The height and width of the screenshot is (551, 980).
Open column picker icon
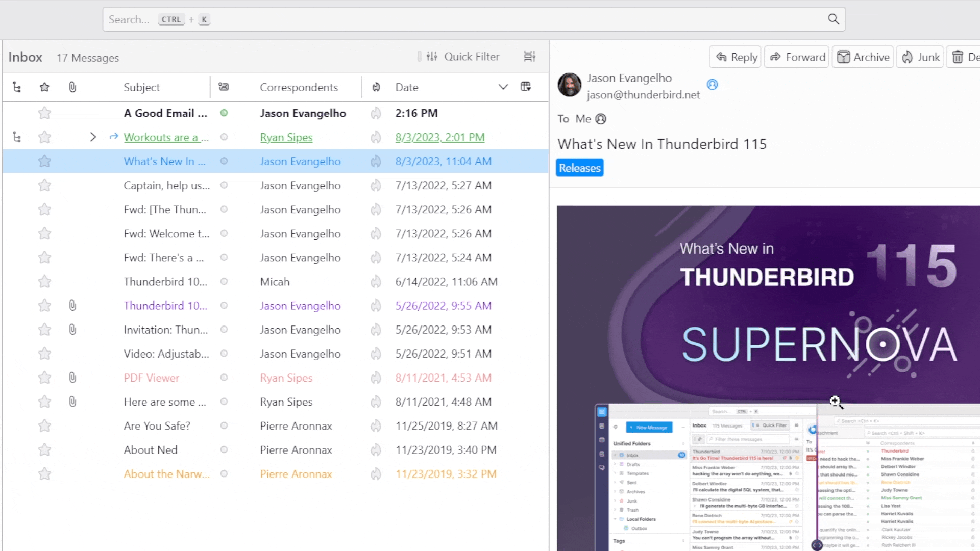coord(526,87)
